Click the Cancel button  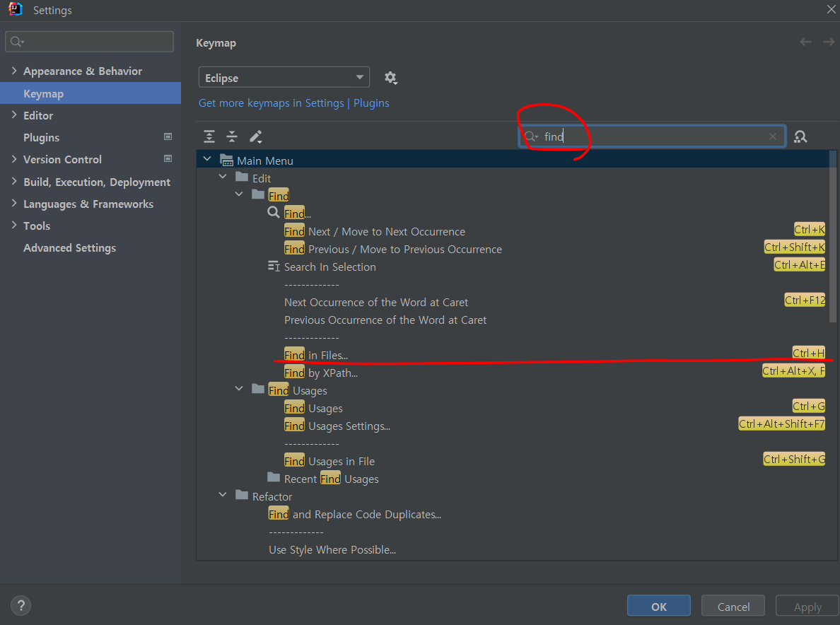[733, 606]
